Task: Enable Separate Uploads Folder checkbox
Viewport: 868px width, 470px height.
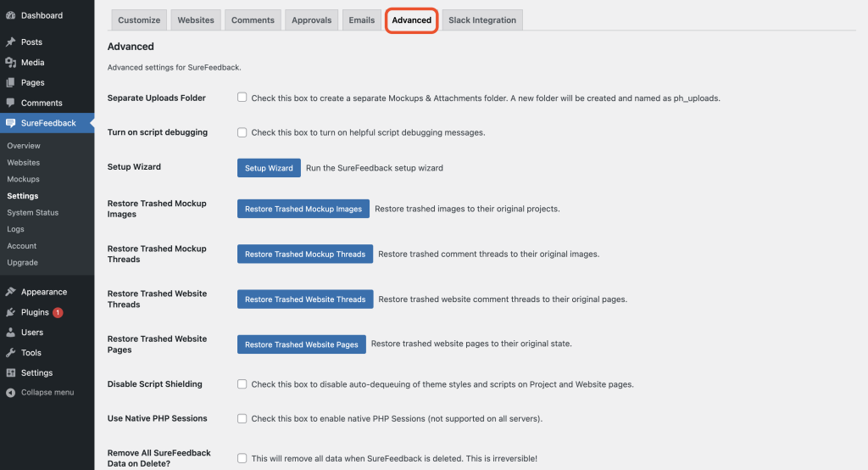Action: pyautogui.click(x=242, y=98)
